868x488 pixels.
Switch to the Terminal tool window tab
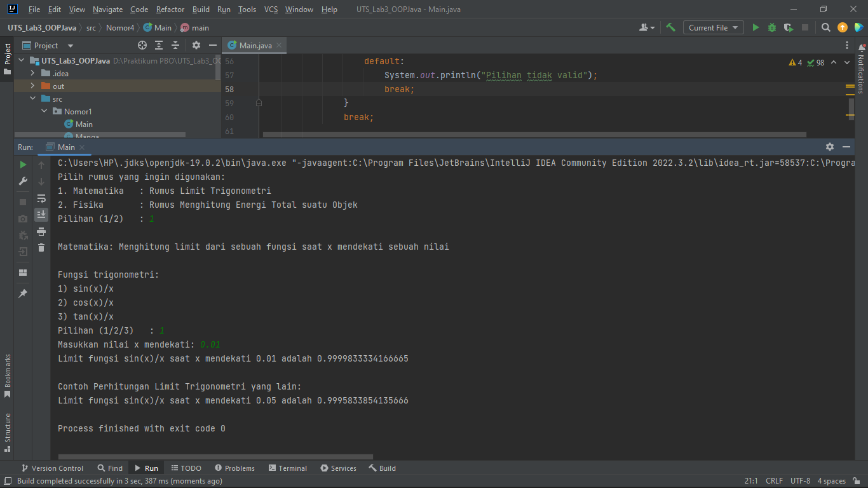(x=288, y=468)
